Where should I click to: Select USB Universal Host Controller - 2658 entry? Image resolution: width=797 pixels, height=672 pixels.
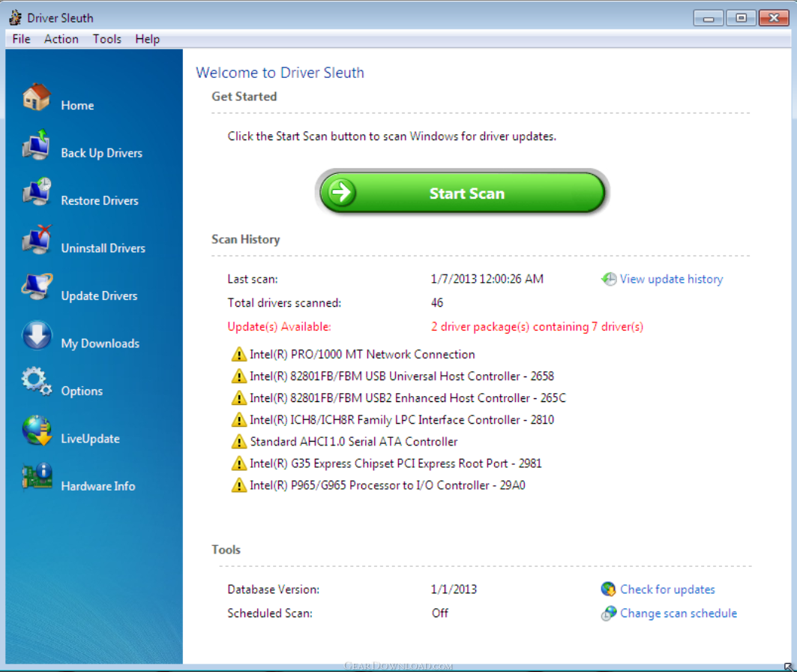402,376
